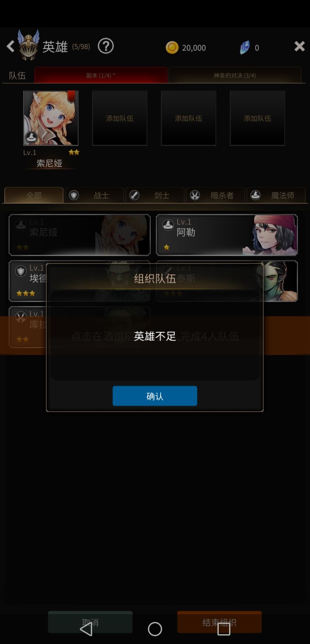The height and width of the screenshot is (644, 310).
Task: Select the 索尼娅 portrait in the team slot
Action: (51, 118)
